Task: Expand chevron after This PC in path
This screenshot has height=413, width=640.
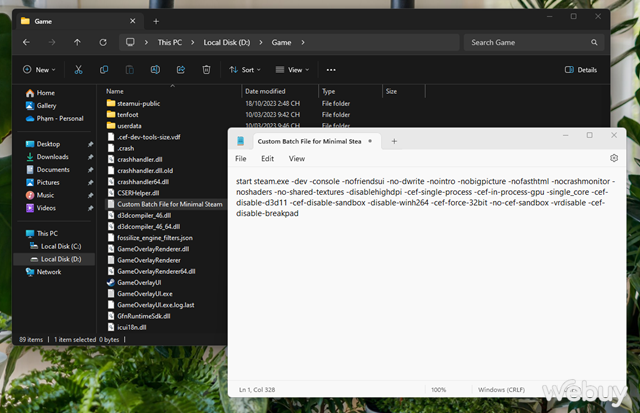Action: (193, 42)
